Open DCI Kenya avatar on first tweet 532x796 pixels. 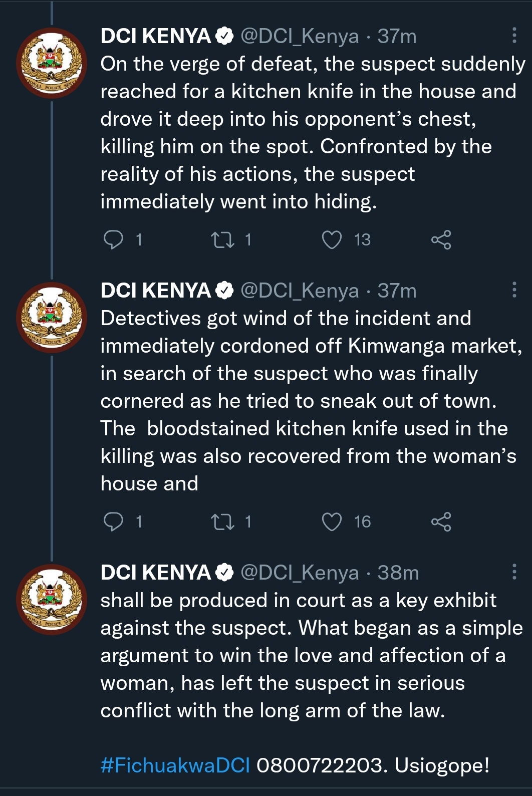[x=51, y=63]
